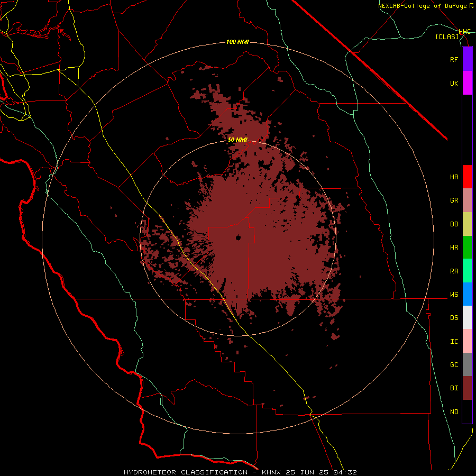
Task: Click the 'HYDROMETEOR CLASSIFICATION' title text
Action: pos(186,472)
